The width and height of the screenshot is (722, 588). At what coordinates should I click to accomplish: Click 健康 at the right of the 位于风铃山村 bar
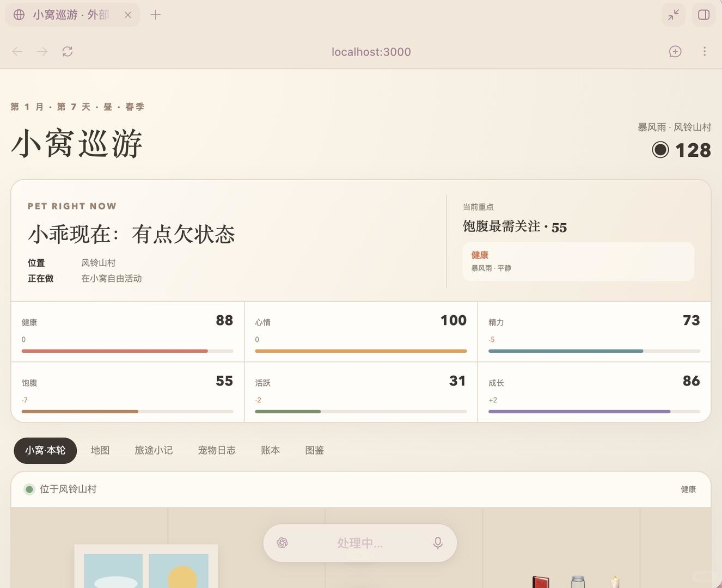(688, 489)
